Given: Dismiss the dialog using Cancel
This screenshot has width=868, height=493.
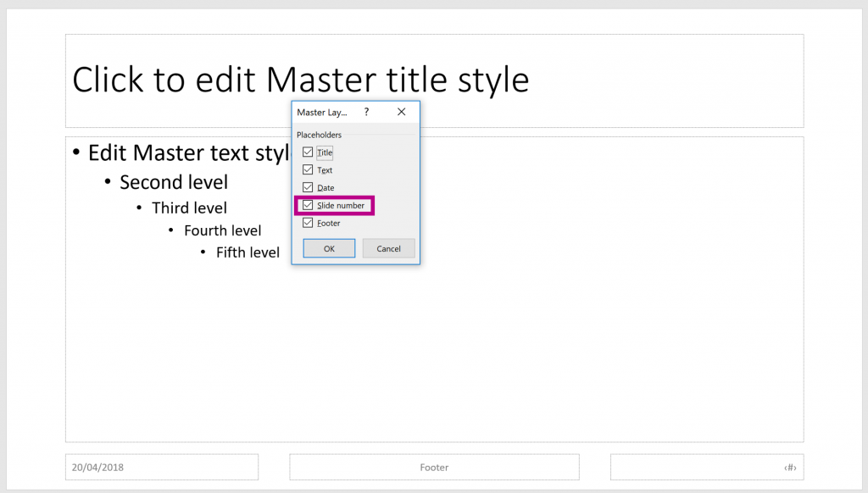Looking at the screenshot, I should tap(388, 248).
